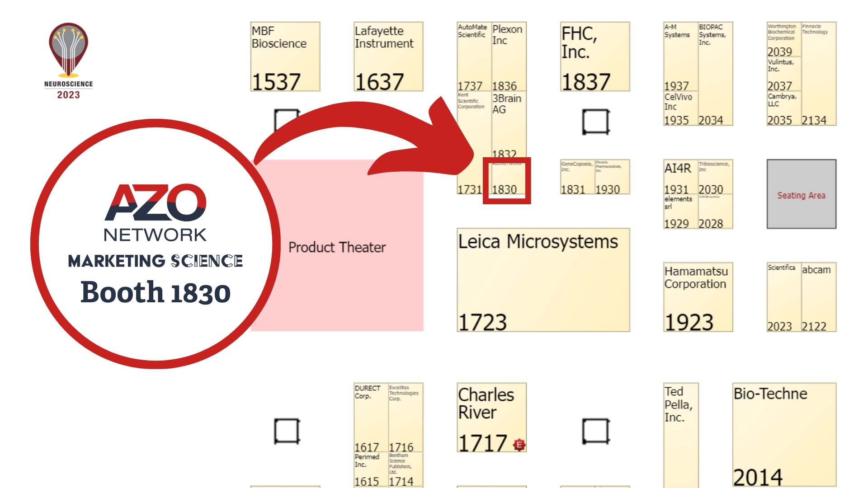Select Ted Pella, Inc. booth
This screenshot has height=488, width=868.
tap(680, 435)
